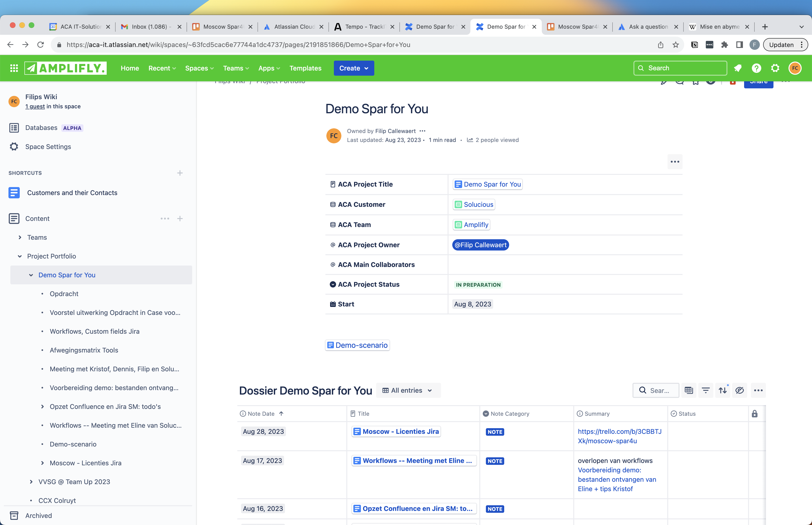Expand the Teams tree item in sidebar

20,237
